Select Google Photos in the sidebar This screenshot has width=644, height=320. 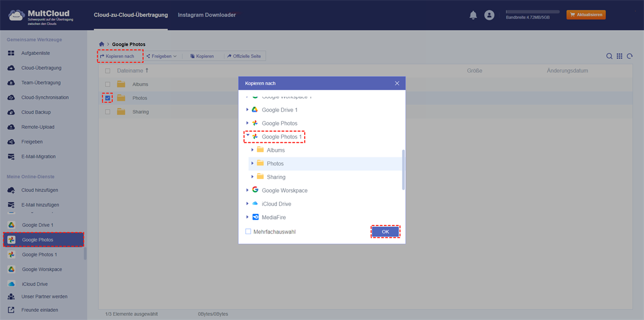coord(43,239)
